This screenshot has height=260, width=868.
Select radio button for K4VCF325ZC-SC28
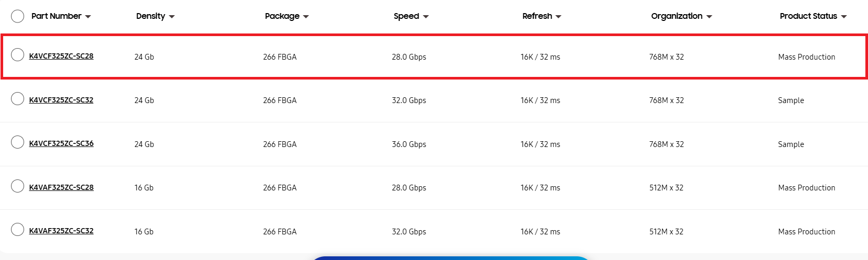18,55
